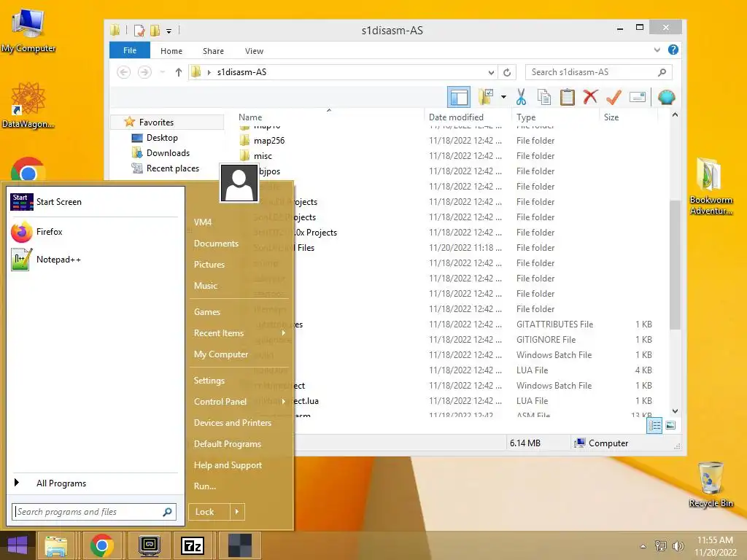
Task: Open Devices and Printers
Action: pyautogui.click(x=233, y=423)
